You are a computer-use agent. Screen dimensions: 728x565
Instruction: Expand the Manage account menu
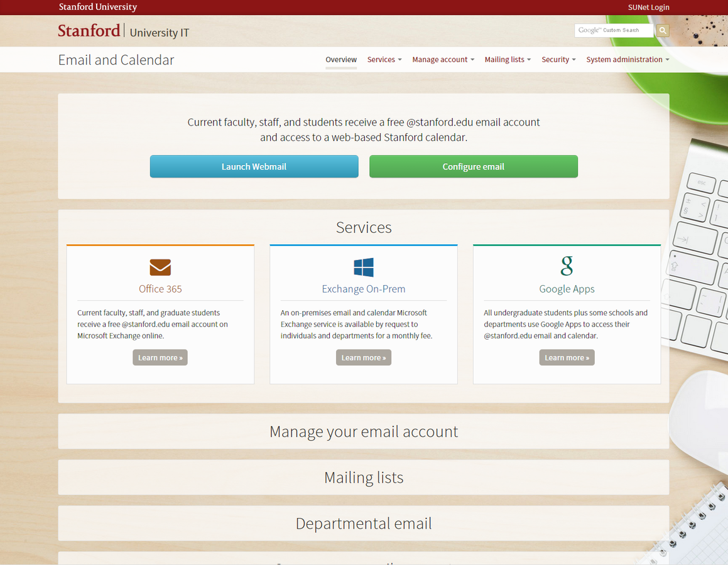[443, 60]
